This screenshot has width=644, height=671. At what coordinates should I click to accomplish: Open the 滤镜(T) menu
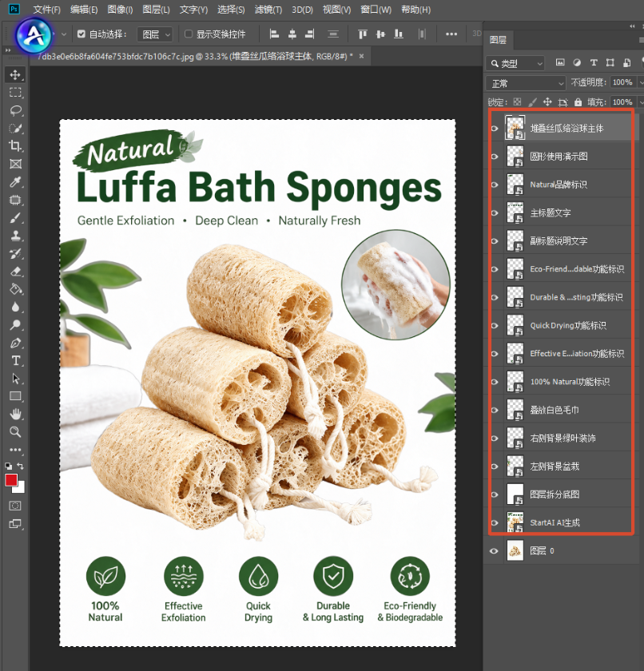(268, 10)
